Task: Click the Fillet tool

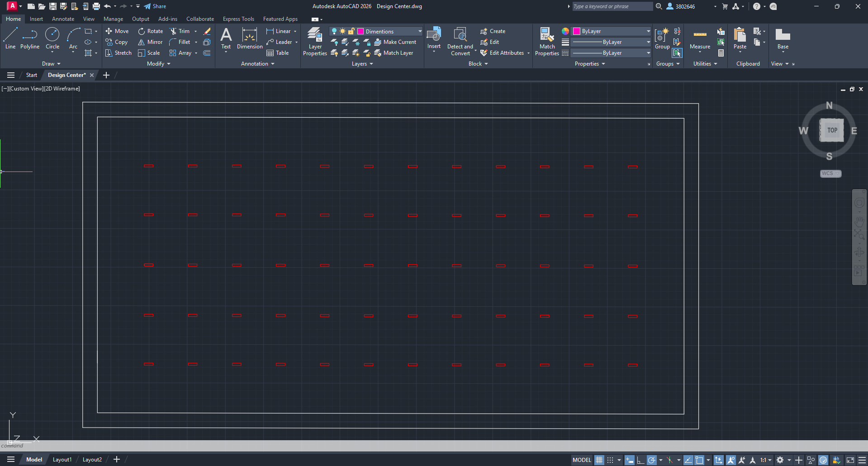Action: click(180, 42)
